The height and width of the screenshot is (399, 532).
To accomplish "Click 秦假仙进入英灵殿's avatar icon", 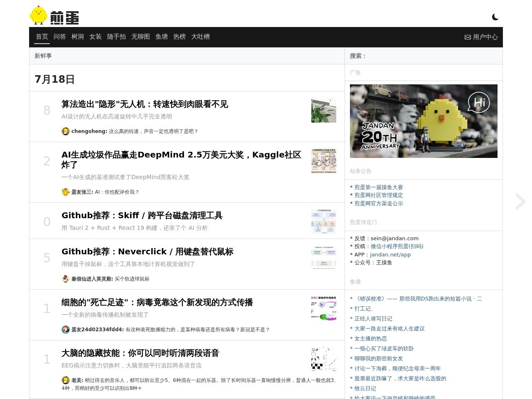I will point(65,279).
